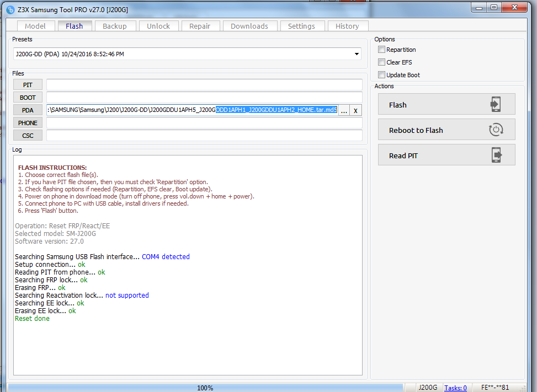Maximize the Z3X Samsung Tool window

[x=494, y=7]
